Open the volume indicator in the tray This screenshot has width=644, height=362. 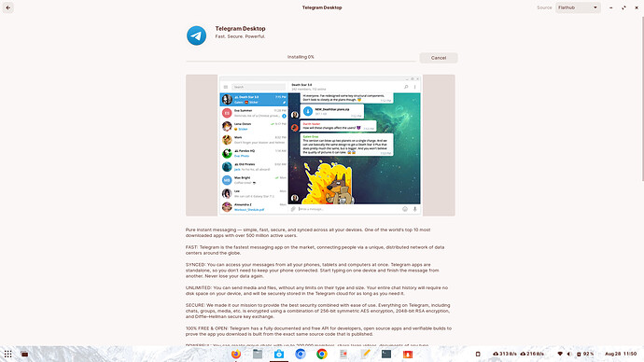[569, 354]
